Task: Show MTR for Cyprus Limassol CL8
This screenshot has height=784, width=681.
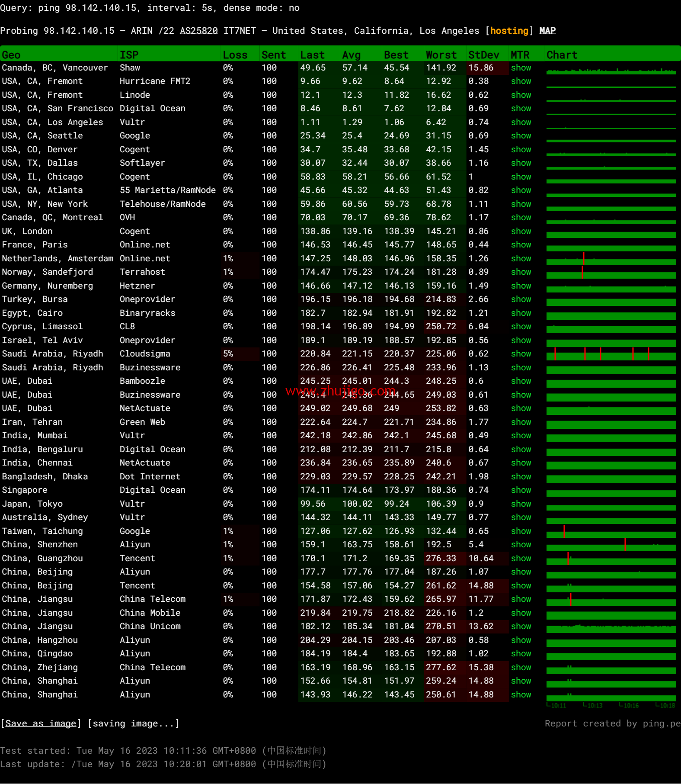Action: (521, 327)
